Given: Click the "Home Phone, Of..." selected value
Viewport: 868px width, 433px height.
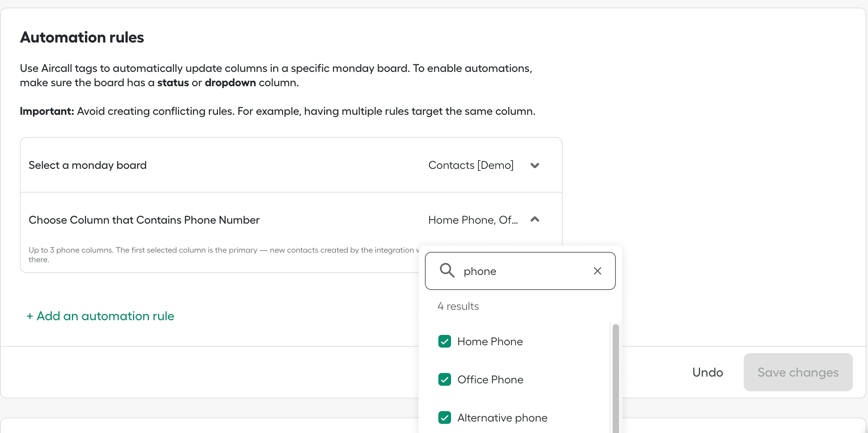Looking at the screenshot, I should point(473,220).
